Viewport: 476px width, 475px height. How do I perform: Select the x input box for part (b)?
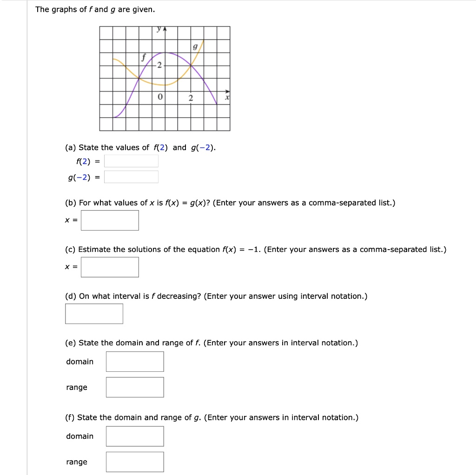pyautogui.click(x=110, y=220)
